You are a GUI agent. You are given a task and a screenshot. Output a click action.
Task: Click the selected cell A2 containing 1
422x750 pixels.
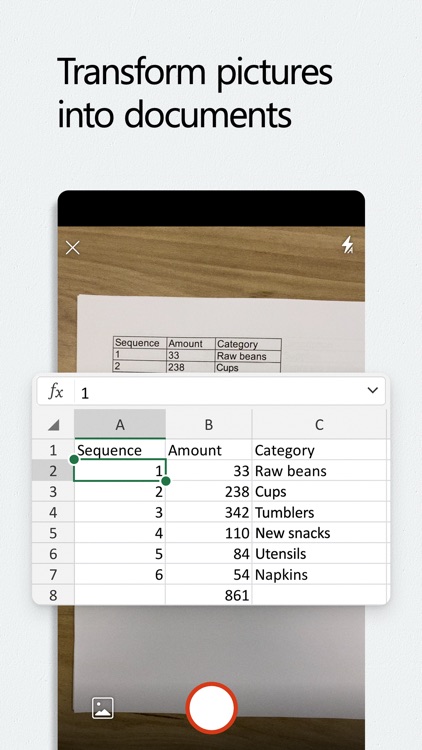[x=120, y=471]
